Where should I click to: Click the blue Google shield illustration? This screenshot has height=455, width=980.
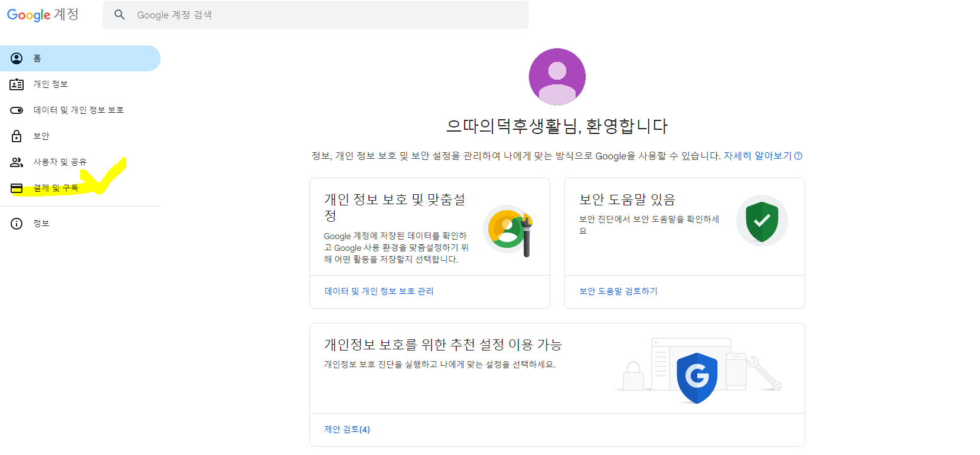(697, 378)
